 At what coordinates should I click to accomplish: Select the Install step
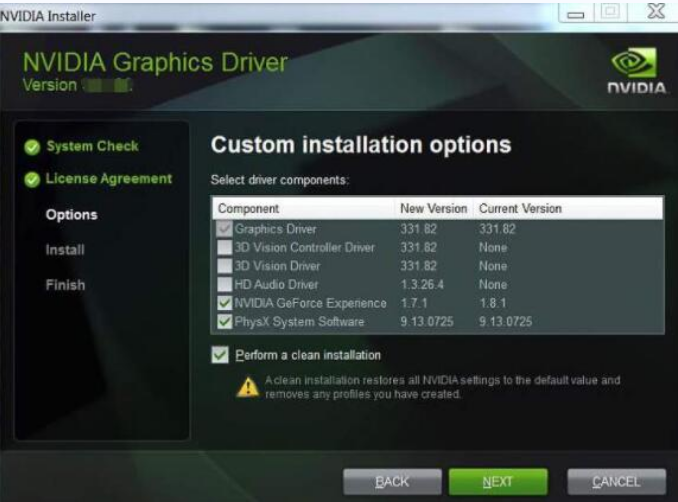point(65,250)
